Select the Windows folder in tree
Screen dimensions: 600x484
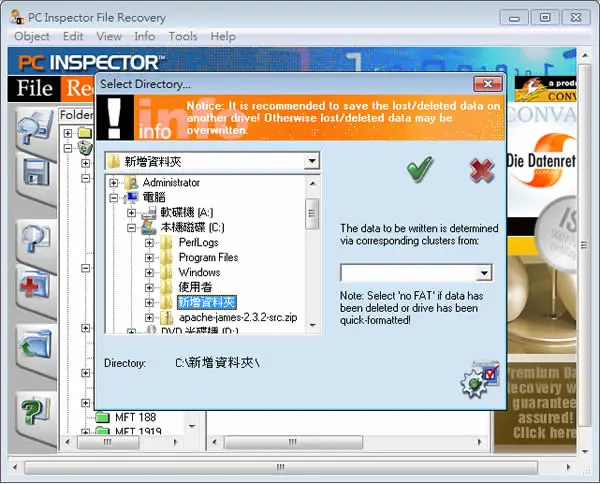tap(199, 272)
